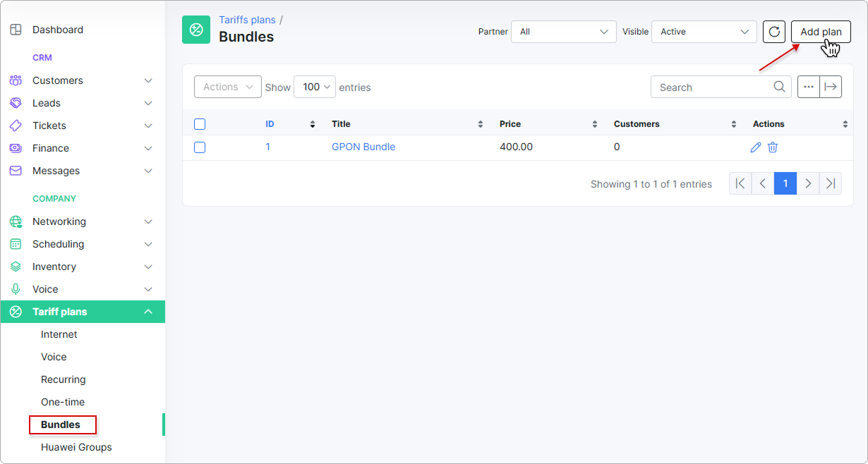Click the Add plan button
The height and width of the screenshot is (464, 868).
[821, 32]
